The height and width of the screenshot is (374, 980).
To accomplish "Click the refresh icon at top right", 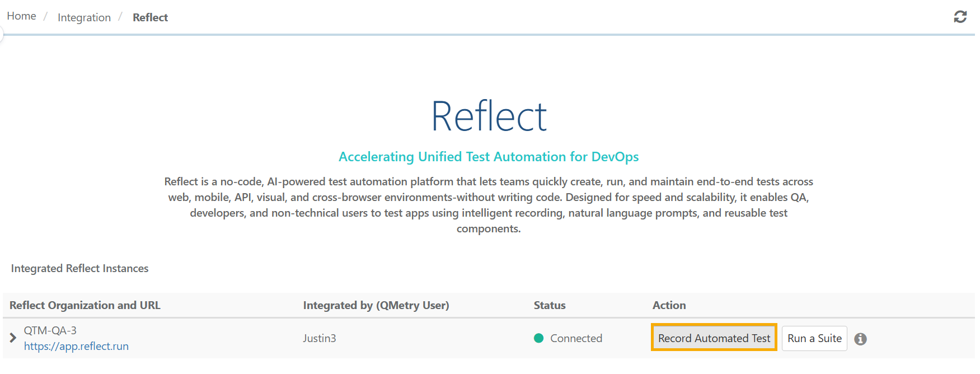I will 960,17.
